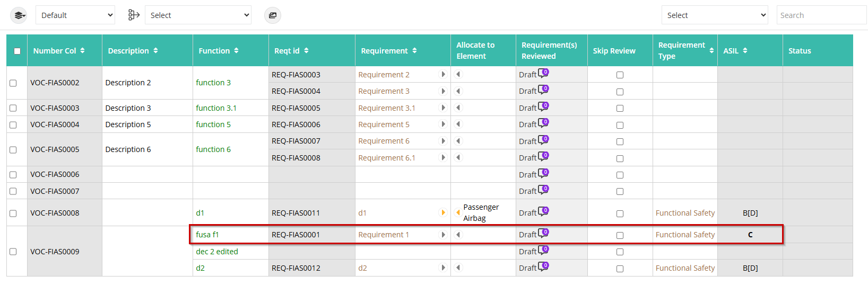Open the comment bubble for REQ-FIAS0011
868x294 pixels.
click(x=543, y=212)
